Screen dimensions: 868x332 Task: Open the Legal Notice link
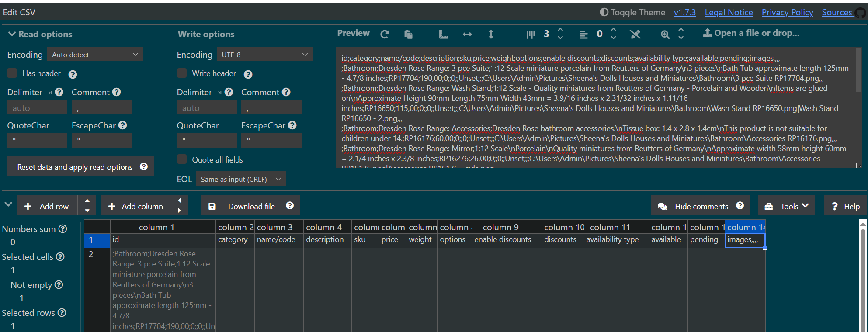click(729, 12)
